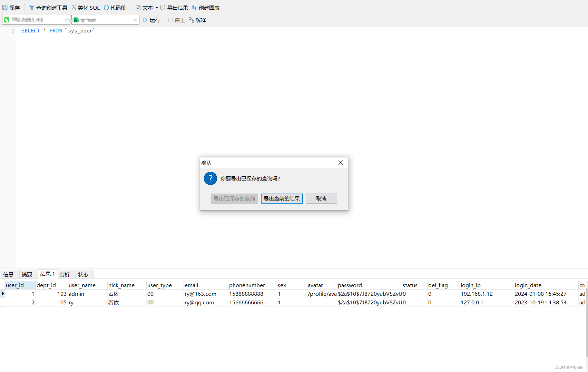
Task: Click the user_name column header
Action: 87,285
